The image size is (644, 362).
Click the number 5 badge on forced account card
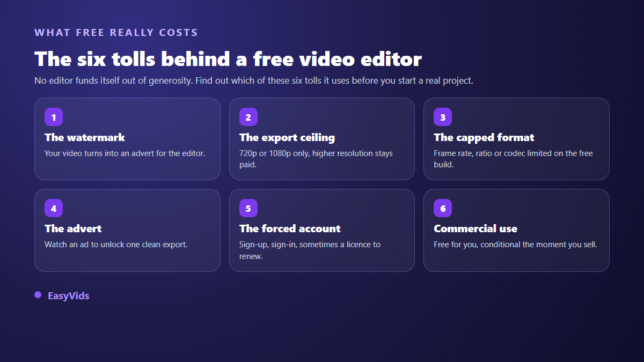point(248,208)
